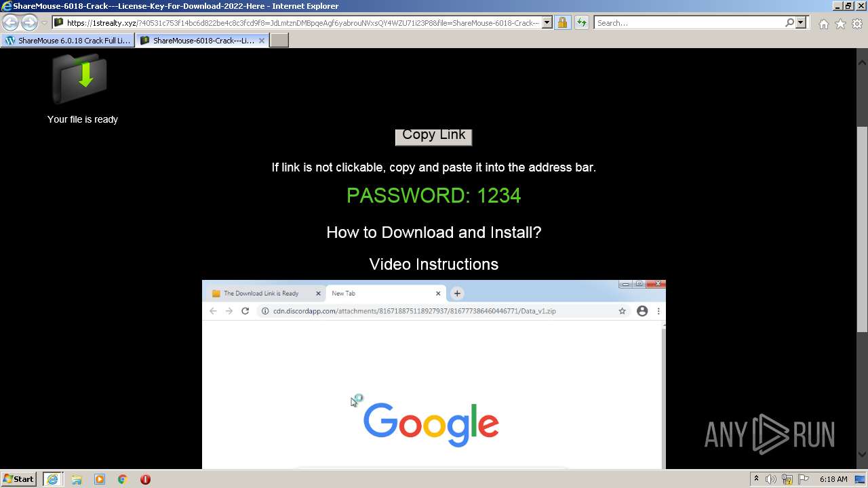The height and width of the screenshot is (488, 868).
Task: Open Windows Explorer from the taskbar
Action: [77, 479]
